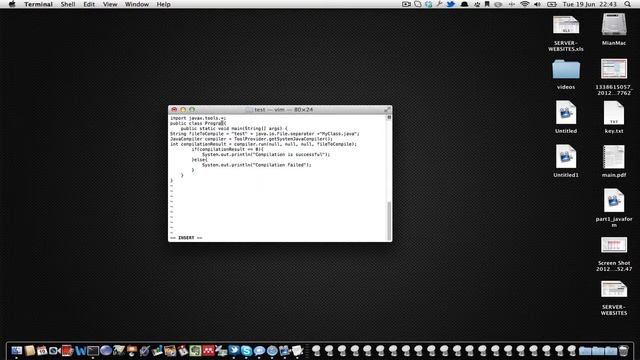Open the Messages speech bubble in the Dock
The height and width of the screenshot is (360, 640).
[259, 350]
